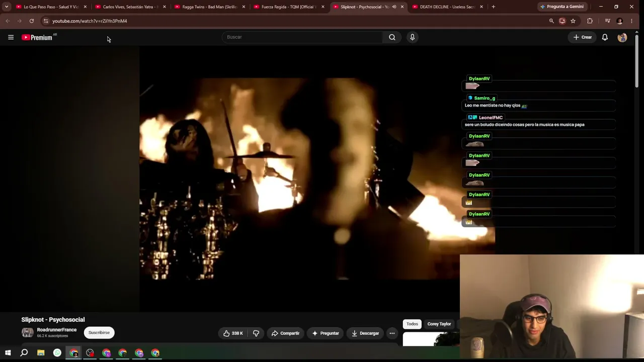This screenshot has height=362, width=644.
Task: Click the Samiro_g chat username
Action: pos(485,98)
